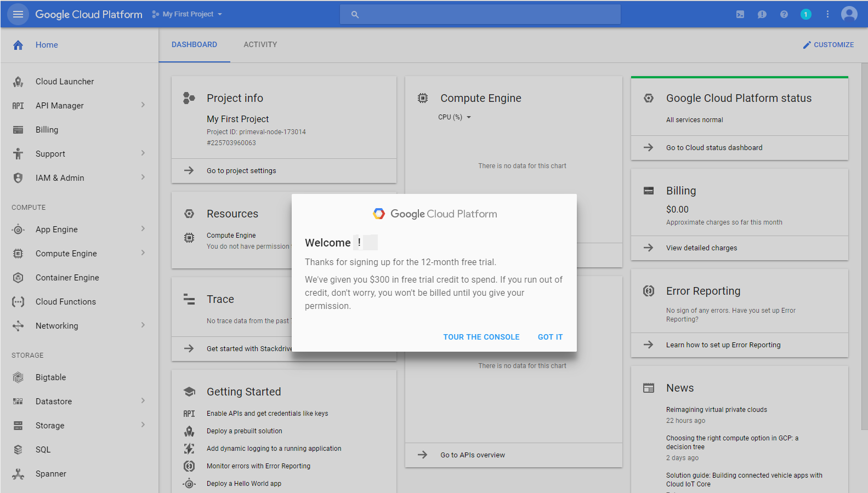Click the page vertical scrollbar

[864, 246]
